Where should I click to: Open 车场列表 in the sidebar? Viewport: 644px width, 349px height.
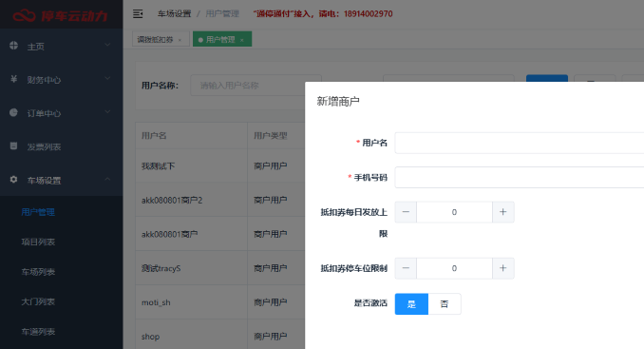coord(38,272)
